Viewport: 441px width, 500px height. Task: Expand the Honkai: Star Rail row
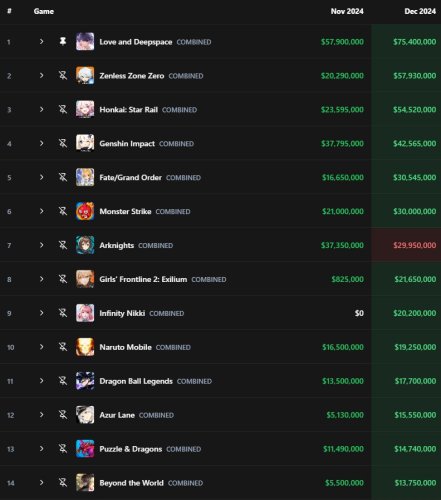[x=41, y=109]
